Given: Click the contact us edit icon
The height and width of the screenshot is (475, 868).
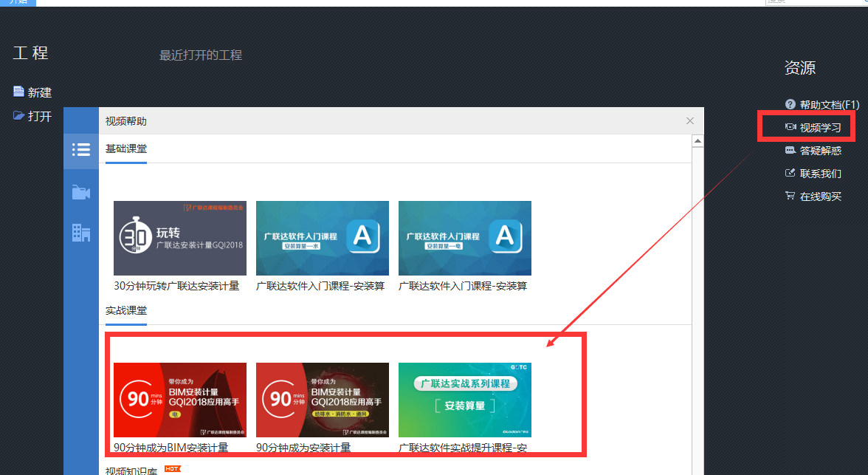Looking at the screenshot, I should [790, 173].
